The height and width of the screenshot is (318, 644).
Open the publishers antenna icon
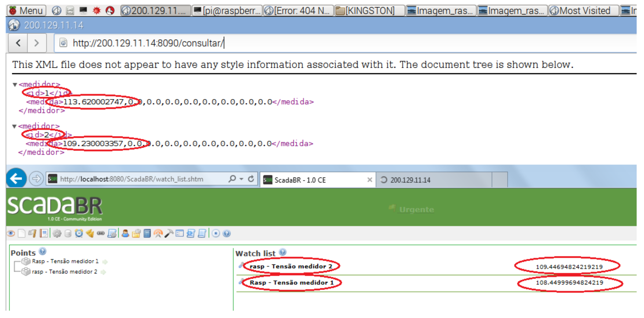point(158,234)
